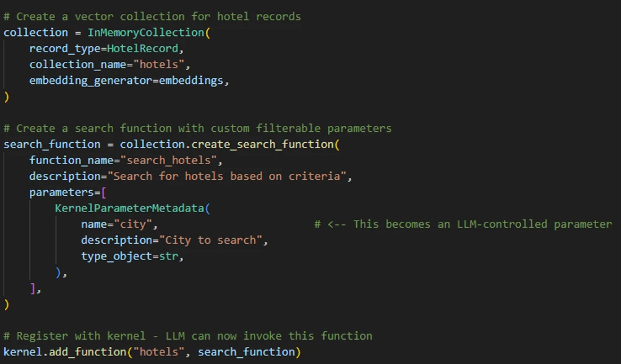This screenshot has height=364, width=621.
Task: Place cursor on embedding_generator argument
Action: (x=91, y=80)
